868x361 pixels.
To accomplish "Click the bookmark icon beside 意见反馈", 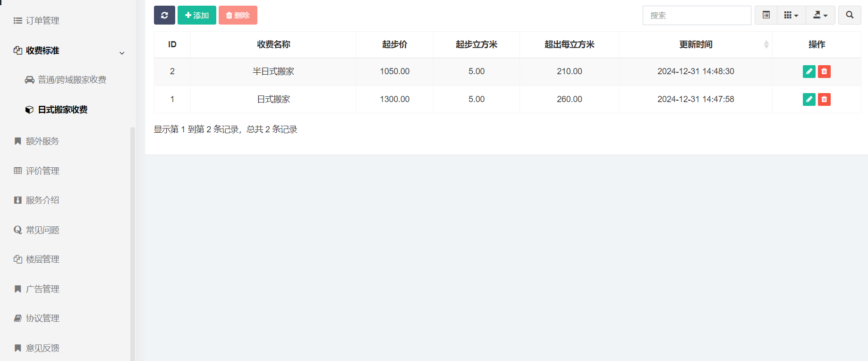I will 18,348.
